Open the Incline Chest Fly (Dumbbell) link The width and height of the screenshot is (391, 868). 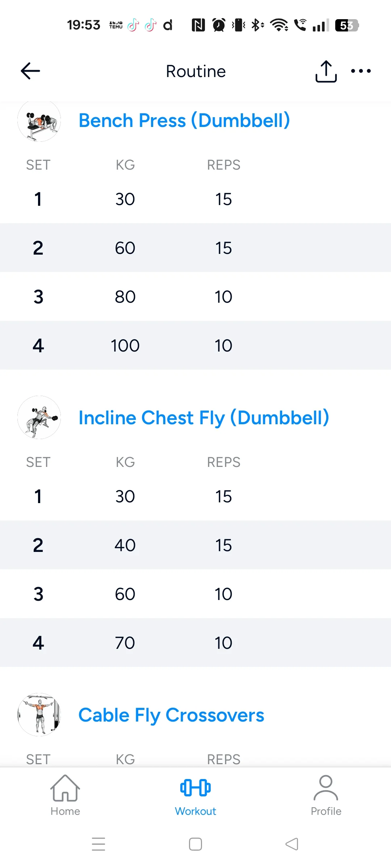tap(204, 418)
